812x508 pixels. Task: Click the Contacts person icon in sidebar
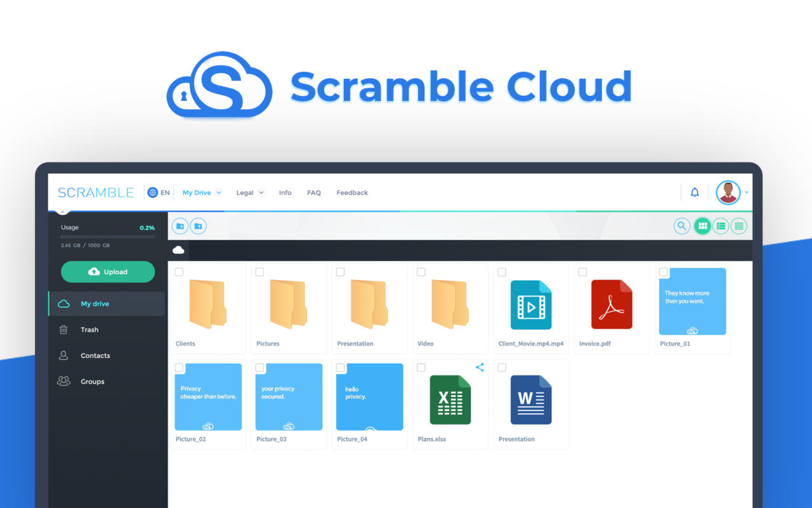tap(63, 356)
